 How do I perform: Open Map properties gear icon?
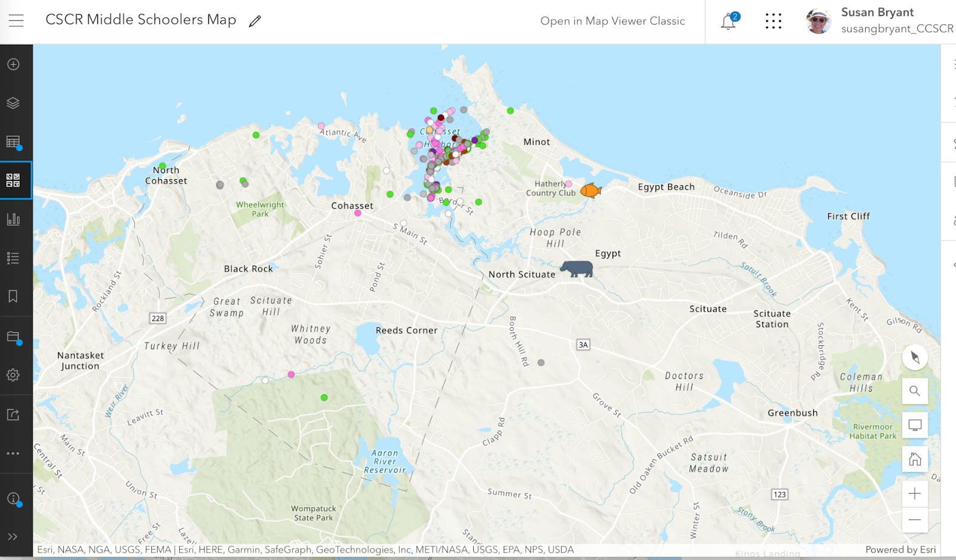pos(13,375)
